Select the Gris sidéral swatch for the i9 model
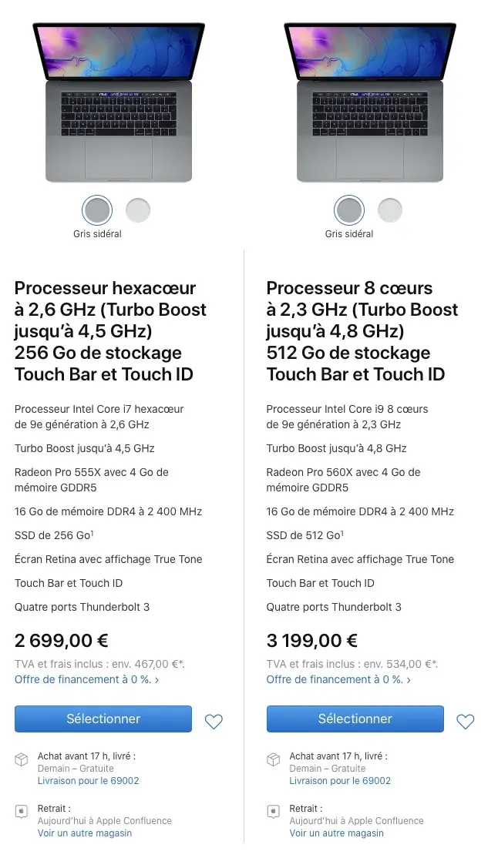498x868 pixels. 349,209
